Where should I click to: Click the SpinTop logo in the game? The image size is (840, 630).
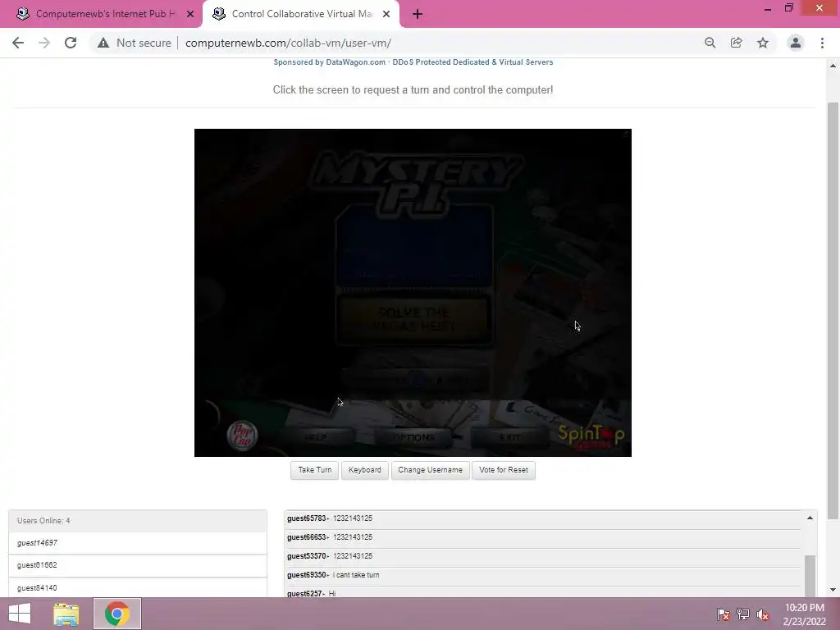(x=591, y=436)
